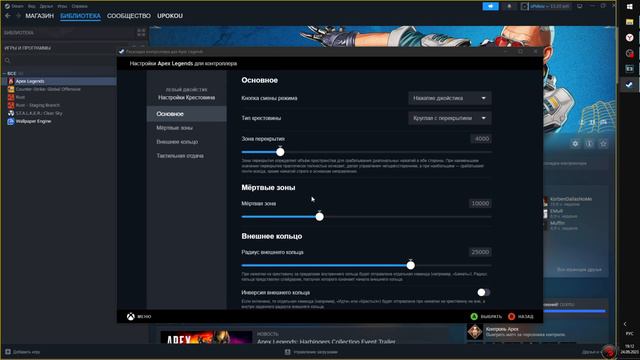Click the library search magnifier icon

tap(7, 60)
